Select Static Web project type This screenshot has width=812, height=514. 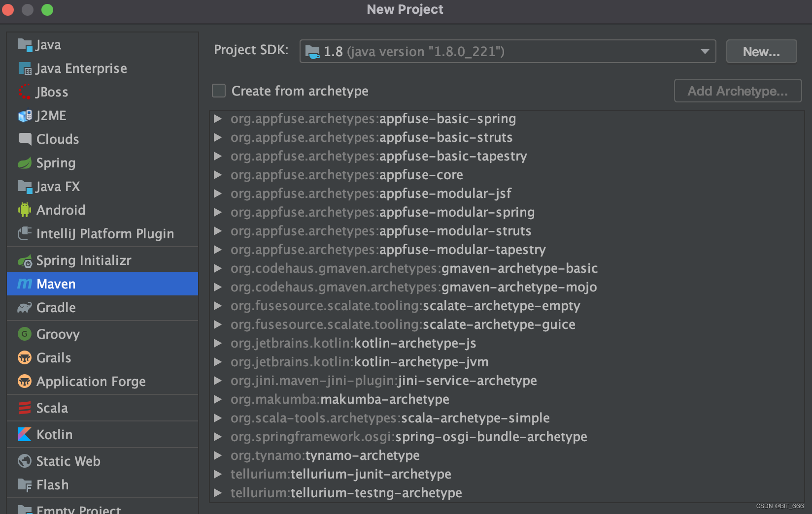[x=102, y=461]
